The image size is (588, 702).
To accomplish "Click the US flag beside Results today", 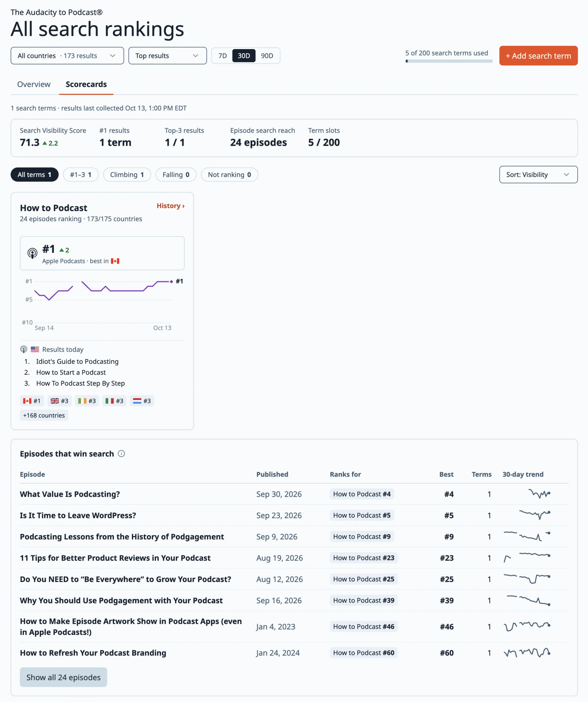I will click(x=35, y=349).
